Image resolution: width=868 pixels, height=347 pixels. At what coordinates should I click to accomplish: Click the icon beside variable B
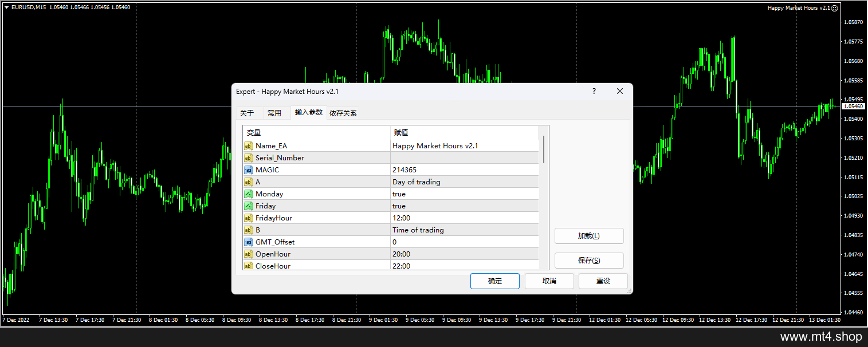point(248,230)
